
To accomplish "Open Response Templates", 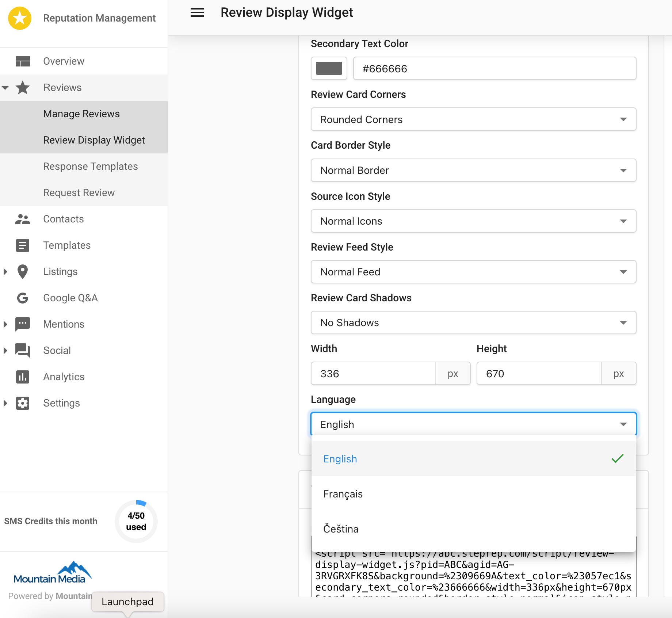I will click(x=84, y=167).
